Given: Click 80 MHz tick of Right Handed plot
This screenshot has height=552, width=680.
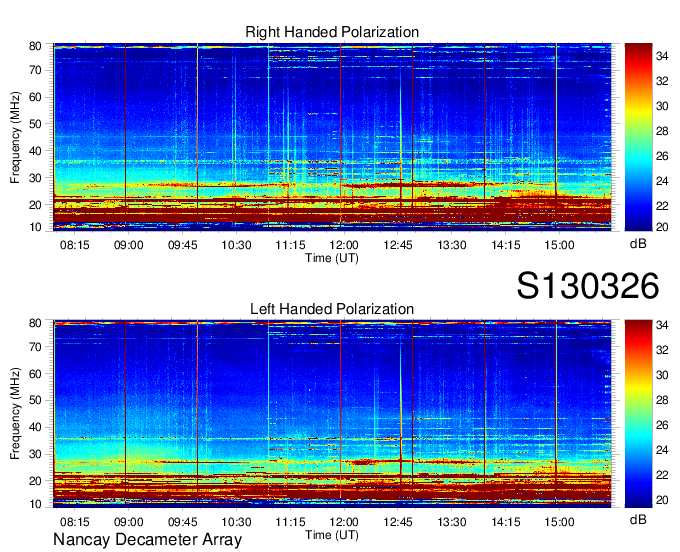Looking at the screenshot, I should 35,46.
